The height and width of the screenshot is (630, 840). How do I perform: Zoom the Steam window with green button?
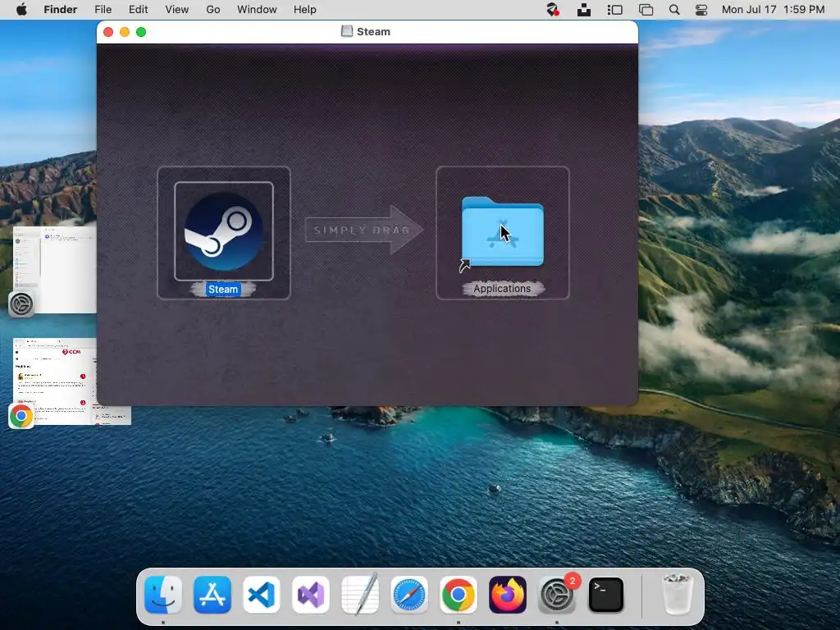click(141, 32)
